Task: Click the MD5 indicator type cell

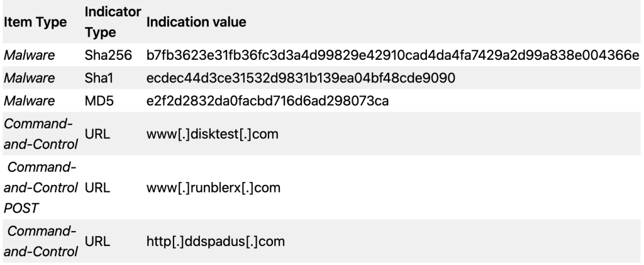Action: tap(99, 101)
